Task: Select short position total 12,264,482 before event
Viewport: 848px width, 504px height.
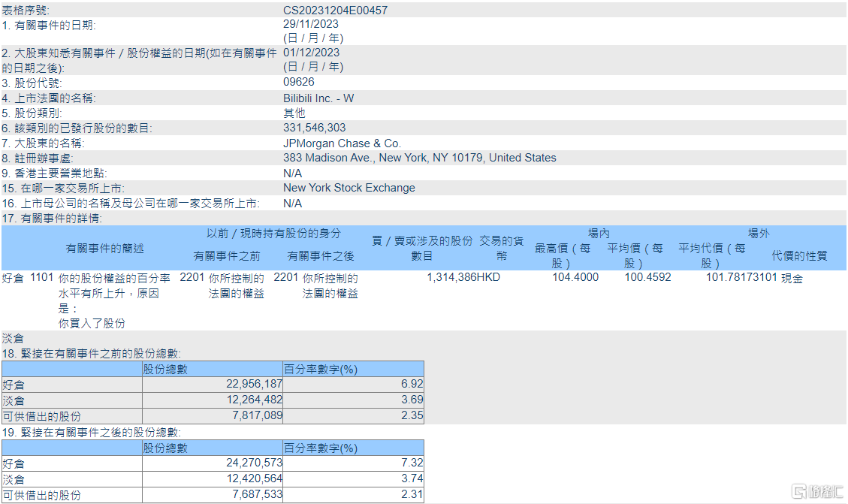Action: pyautogui.click(x=254, y=400)
